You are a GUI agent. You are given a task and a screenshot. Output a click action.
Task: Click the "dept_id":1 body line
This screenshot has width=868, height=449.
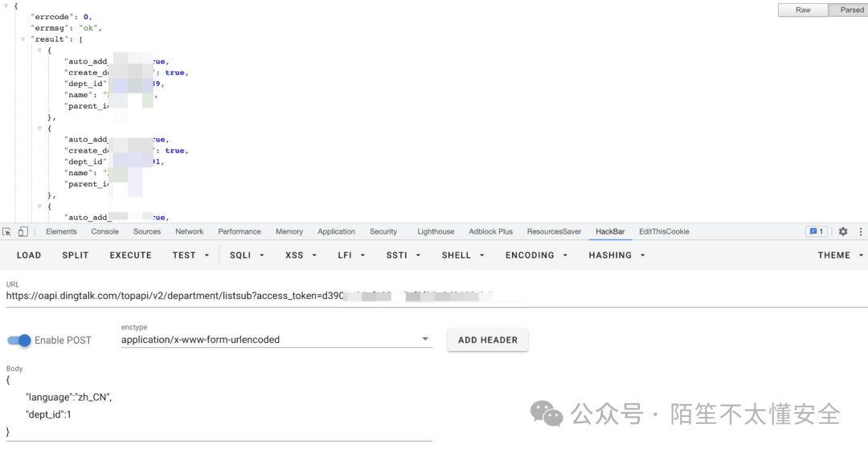[x=48, y=414]
